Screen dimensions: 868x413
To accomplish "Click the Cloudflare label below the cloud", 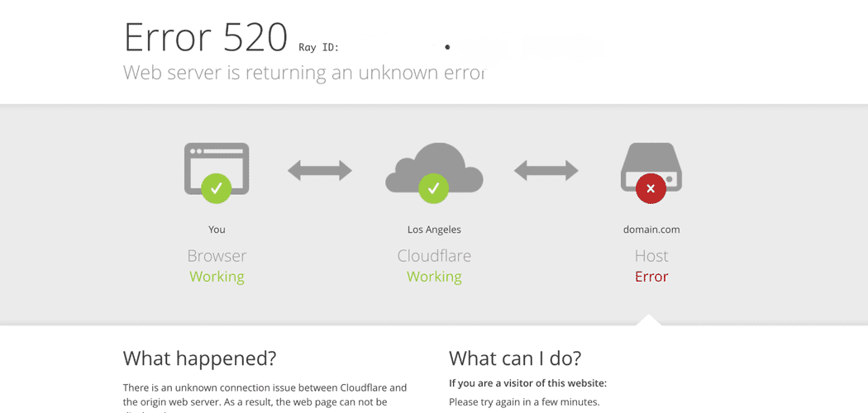I will pyautogui.click(x=434, y=256).
